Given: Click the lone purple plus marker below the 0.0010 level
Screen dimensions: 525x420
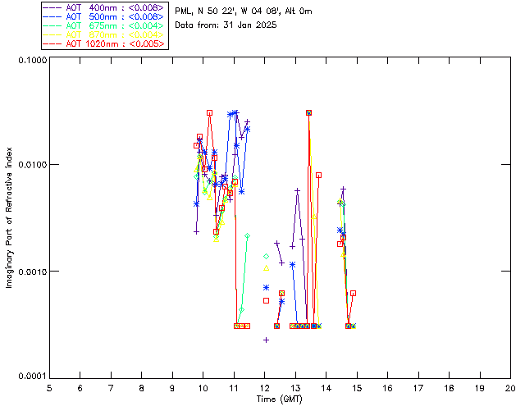Looking at the screenshot, I should click(x=266, y=340).
